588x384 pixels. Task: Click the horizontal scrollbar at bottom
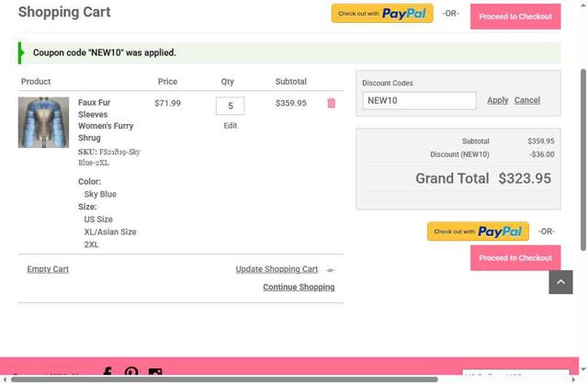[x=224, y=379]
